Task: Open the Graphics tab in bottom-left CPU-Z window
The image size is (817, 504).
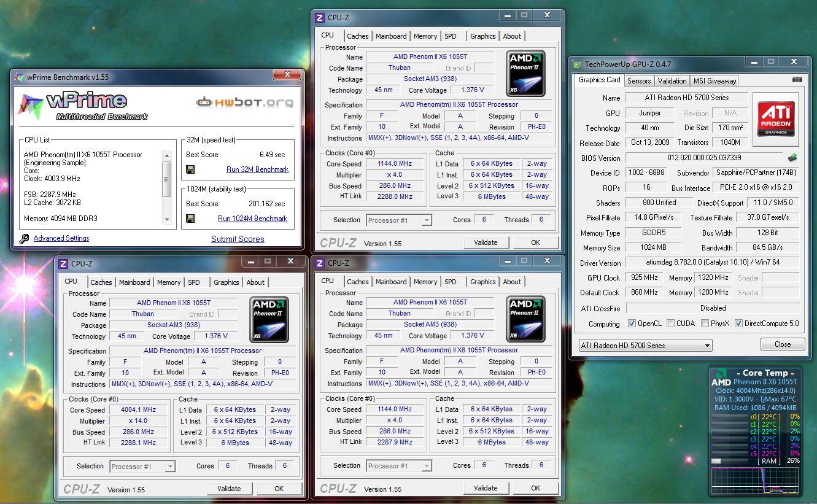Action: point(227,282)
